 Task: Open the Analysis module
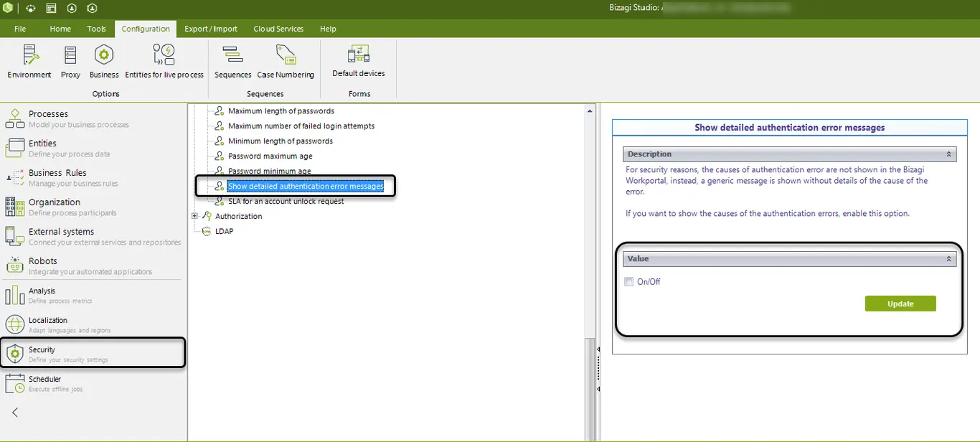pos(93,295)
